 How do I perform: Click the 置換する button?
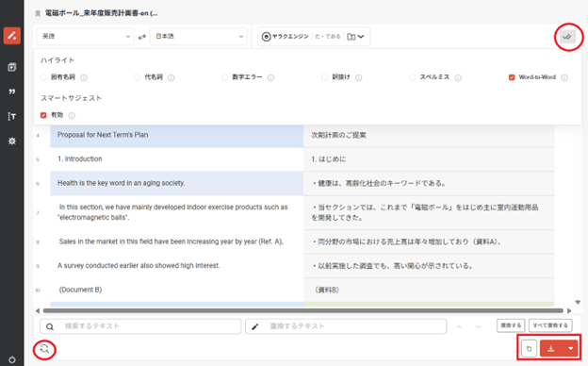[511, 325]
